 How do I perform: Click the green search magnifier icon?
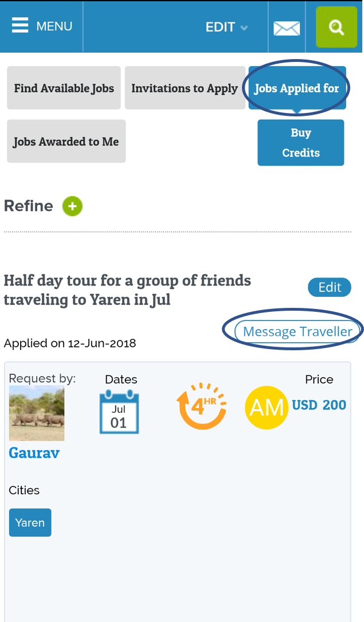(336, 27)
